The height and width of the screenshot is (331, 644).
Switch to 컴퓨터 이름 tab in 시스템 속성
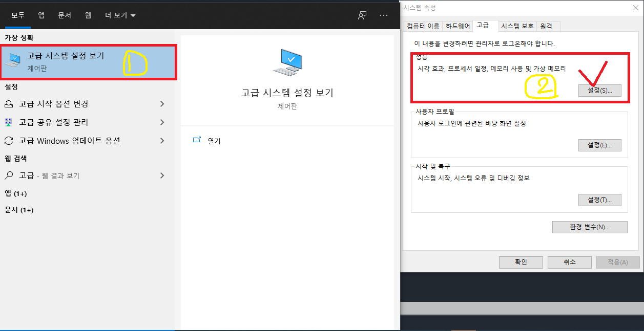click(x=423, y=26)
